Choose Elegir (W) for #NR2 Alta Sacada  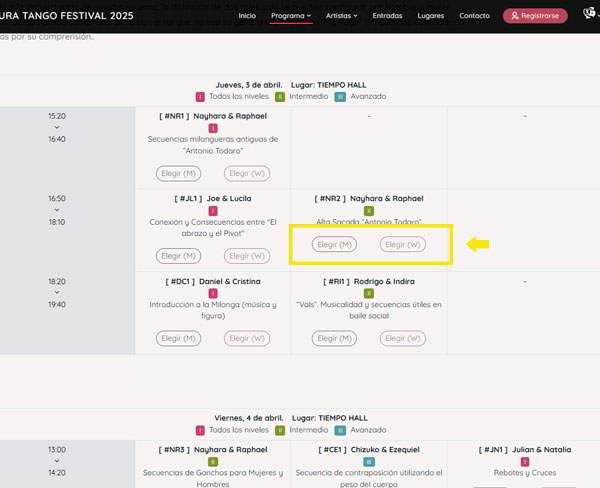[x=404, y=244]
